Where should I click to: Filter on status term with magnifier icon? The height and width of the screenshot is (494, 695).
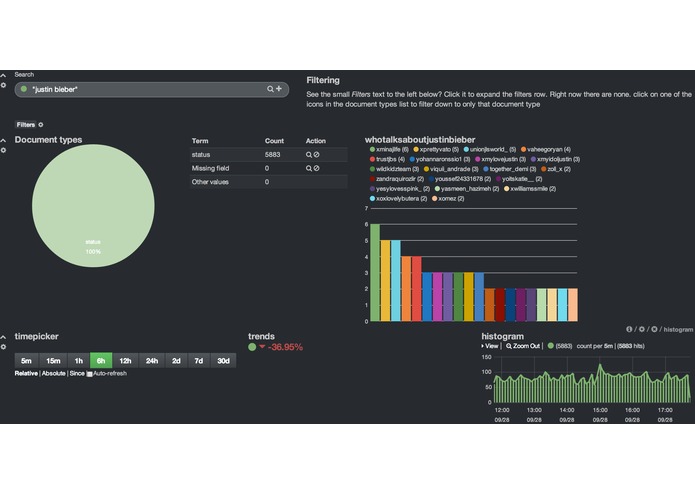(308, 155)
